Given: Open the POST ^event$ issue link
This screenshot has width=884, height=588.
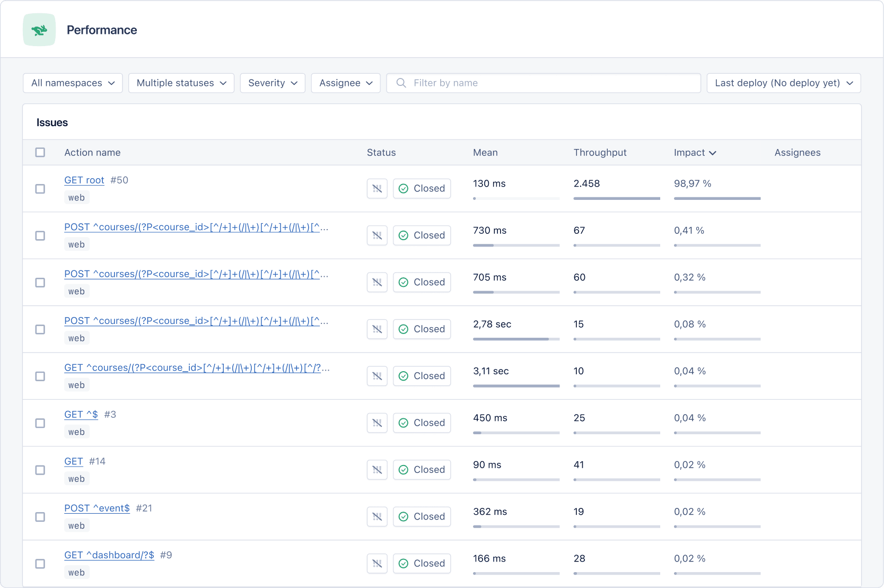Looking at the screenshot, I should 97,508.
